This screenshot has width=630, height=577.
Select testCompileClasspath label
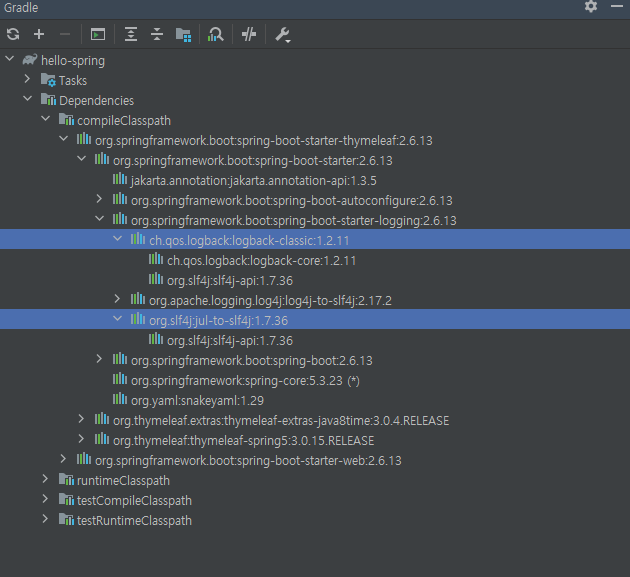134,501
